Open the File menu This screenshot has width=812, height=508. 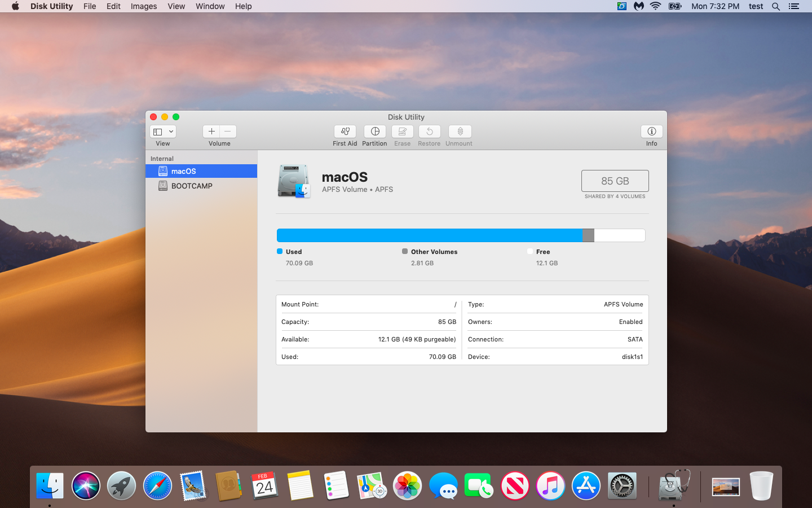[x=90, y=6]
